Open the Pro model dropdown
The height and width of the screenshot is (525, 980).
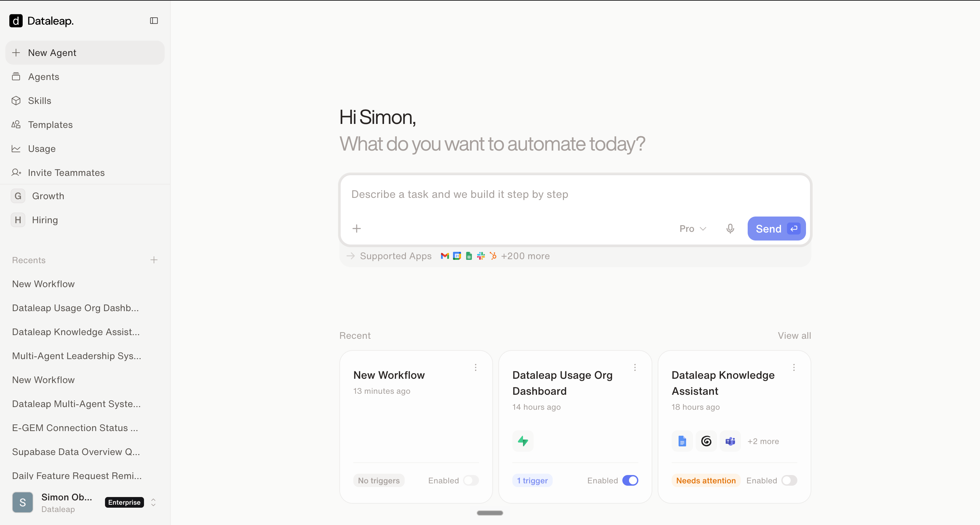click(692, 229)
